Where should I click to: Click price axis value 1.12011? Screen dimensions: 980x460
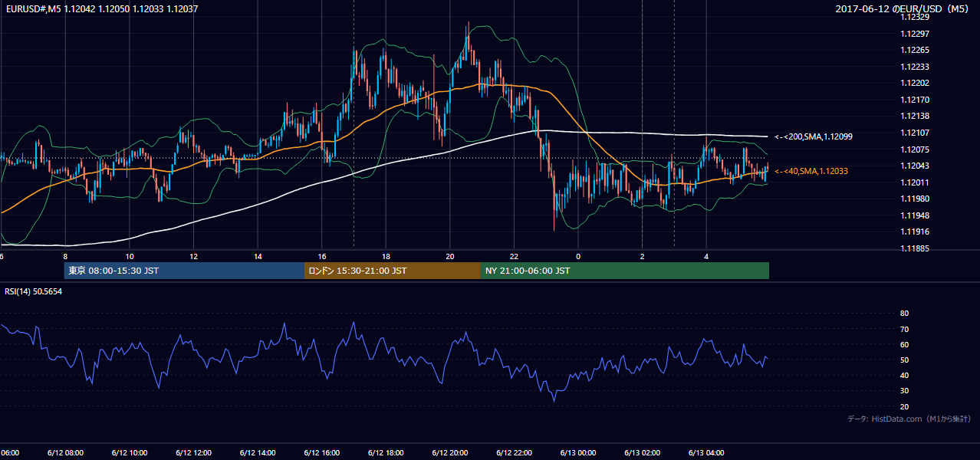click(x=915, y=182)
